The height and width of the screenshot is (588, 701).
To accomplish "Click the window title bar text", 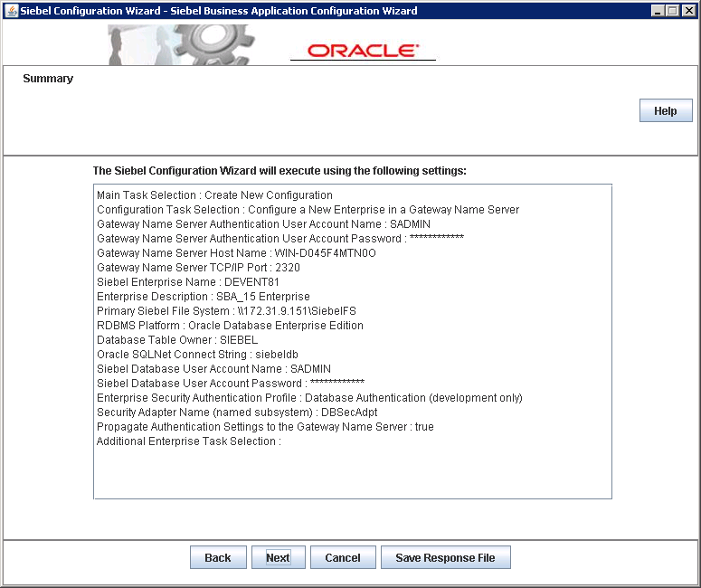I will tap(219, 11).
